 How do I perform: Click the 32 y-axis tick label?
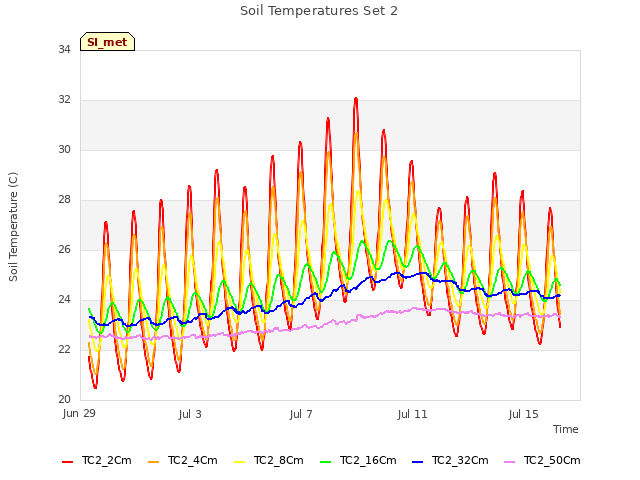pyautogui.click(x=64, y=100)
